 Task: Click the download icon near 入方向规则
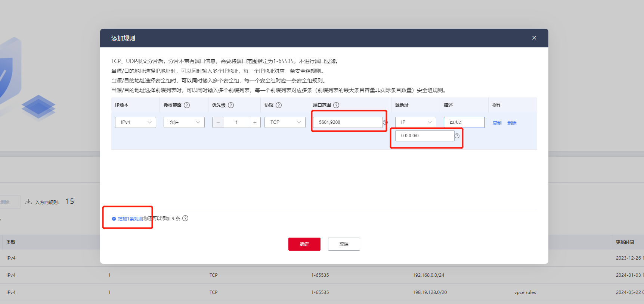28,202
